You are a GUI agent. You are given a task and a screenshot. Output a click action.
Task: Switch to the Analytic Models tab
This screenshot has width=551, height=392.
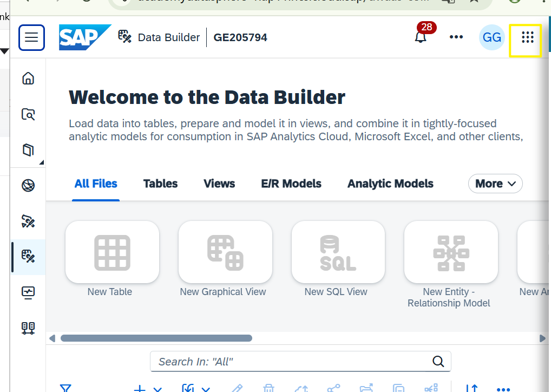390,184
